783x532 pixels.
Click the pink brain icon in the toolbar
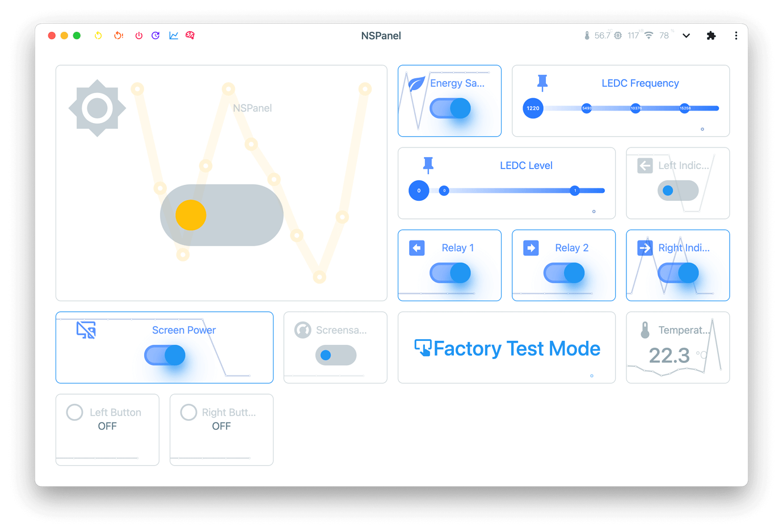tap(190, 35)
